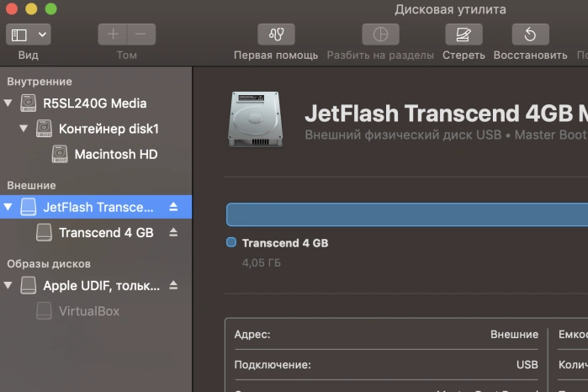Image resolution: width=588 pixels, height=392 pixels.
Task: Click the Разбить на разделы label
Action: pyautogui.click(x=380, y=56)
